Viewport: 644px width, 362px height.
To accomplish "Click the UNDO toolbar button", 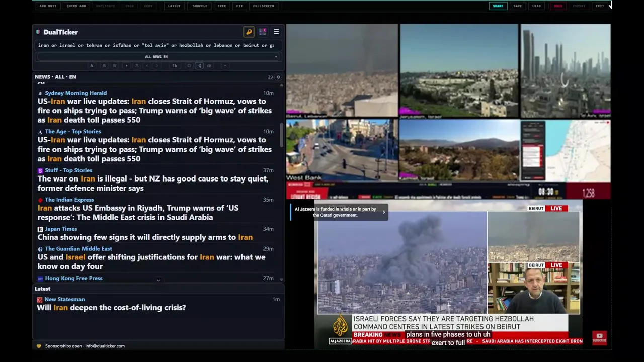I will 129,6.
